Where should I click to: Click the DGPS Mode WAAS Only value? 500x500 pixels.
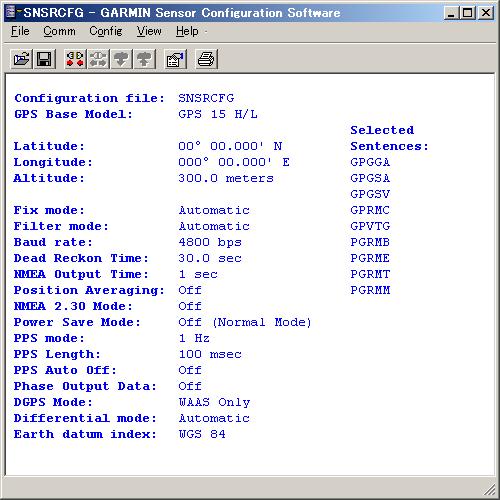click(x=214, y=402)
